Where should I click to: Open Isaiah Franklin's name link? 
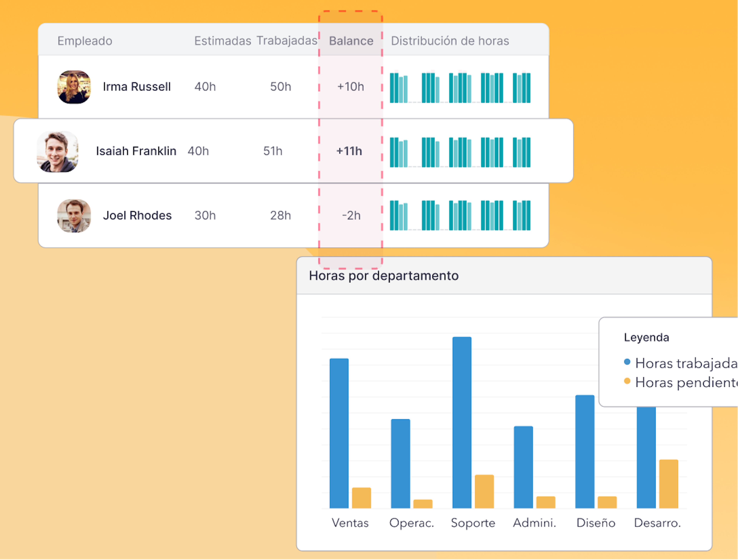coord(136,151)
